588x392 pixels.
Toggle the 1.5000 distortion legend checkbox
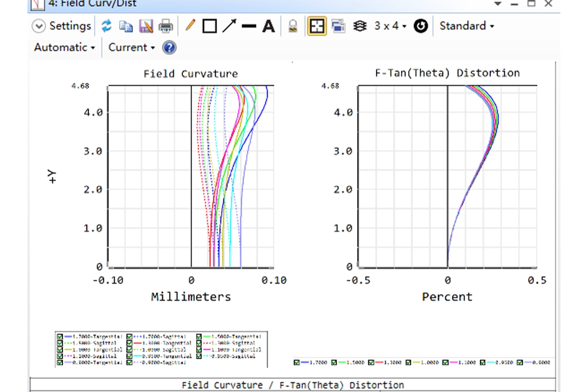[335, 363]
